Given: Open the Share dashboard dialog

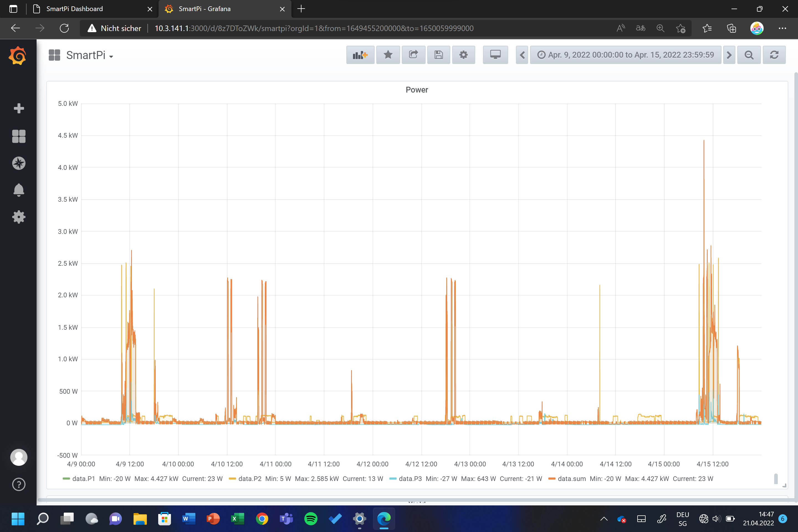Looking at the screenshot, I should tap(413, 55).
